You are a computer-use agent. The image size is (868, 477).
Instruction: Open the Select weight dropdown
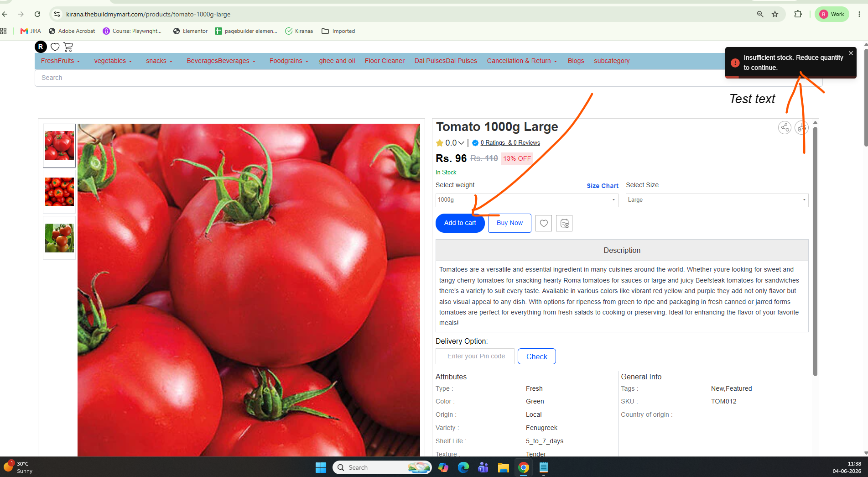point(527,200)
